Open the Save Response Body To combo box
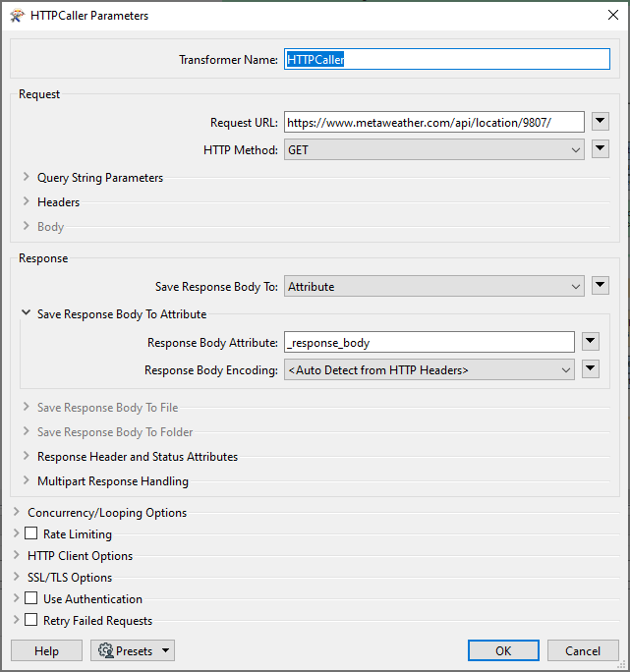The height and width of the screenshot is (672, 630). click(x=434, y=286)
